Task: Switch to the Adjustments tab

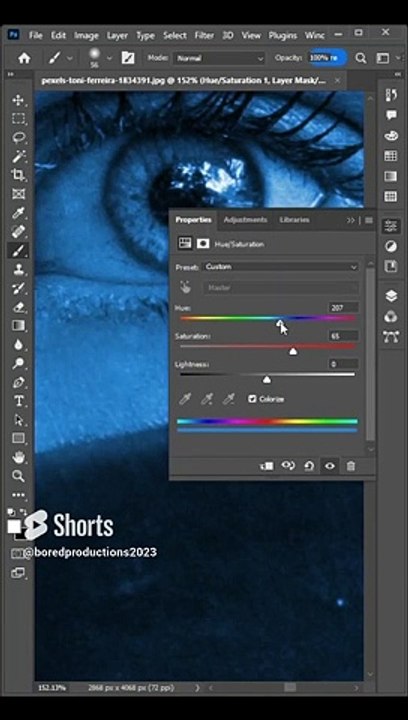Action: click(x=245, y=220)
